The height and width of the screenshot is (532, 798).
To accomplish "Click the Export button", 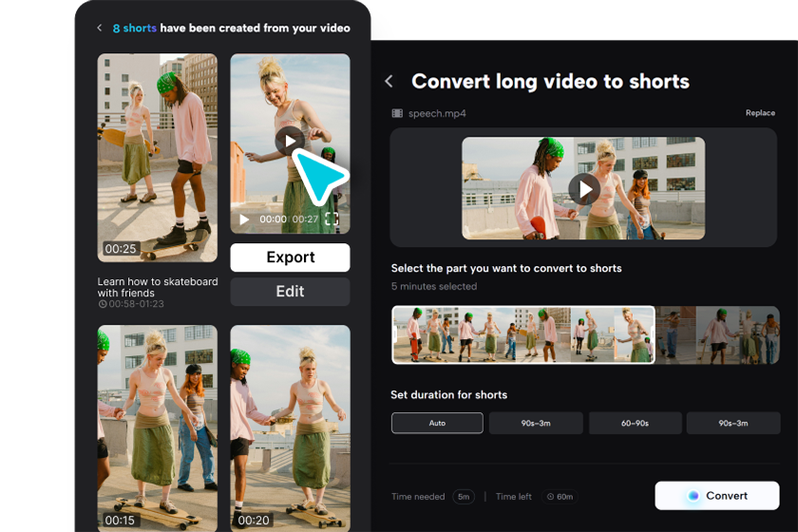I will pos(290,257).
